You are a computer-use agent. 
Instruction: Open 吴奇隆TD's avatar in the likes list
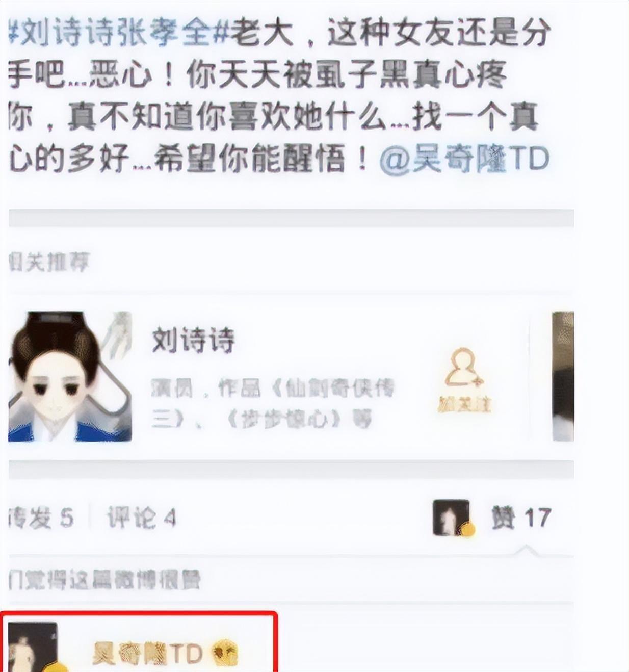33,647
